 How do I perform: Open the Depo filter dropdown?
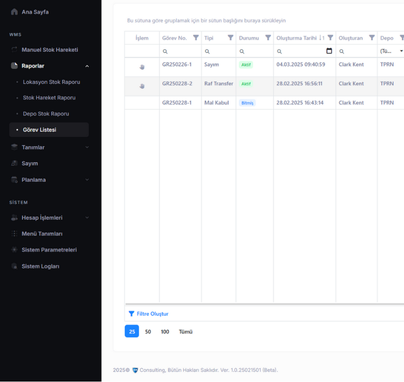(x=401, y=51)
